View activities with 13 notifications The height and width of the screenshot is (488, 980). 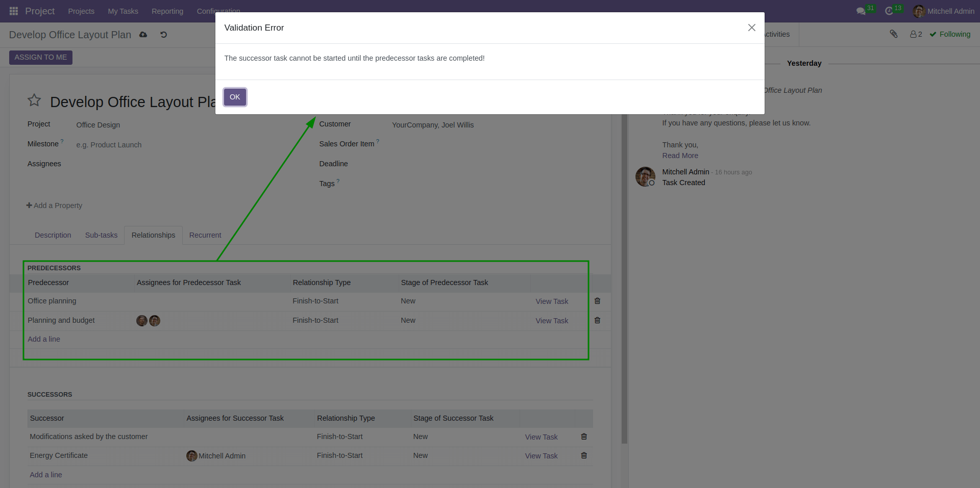pos(890,11)
